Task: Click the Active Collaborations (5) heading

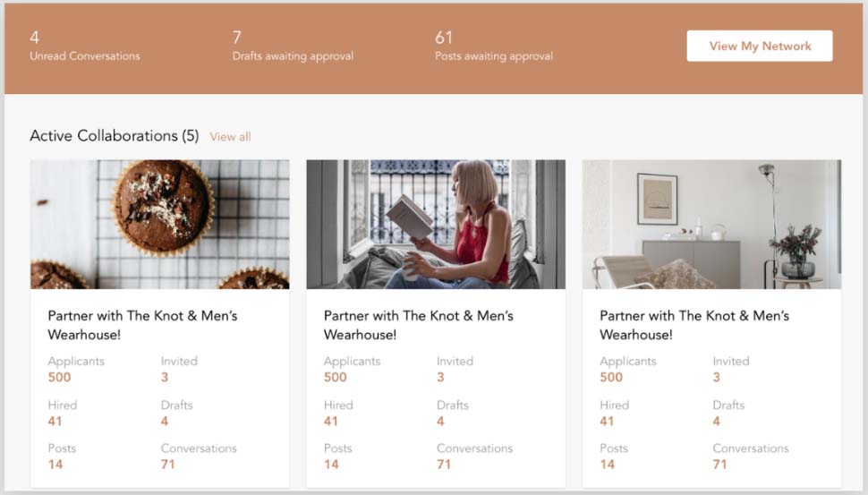Action: [115, 136]
